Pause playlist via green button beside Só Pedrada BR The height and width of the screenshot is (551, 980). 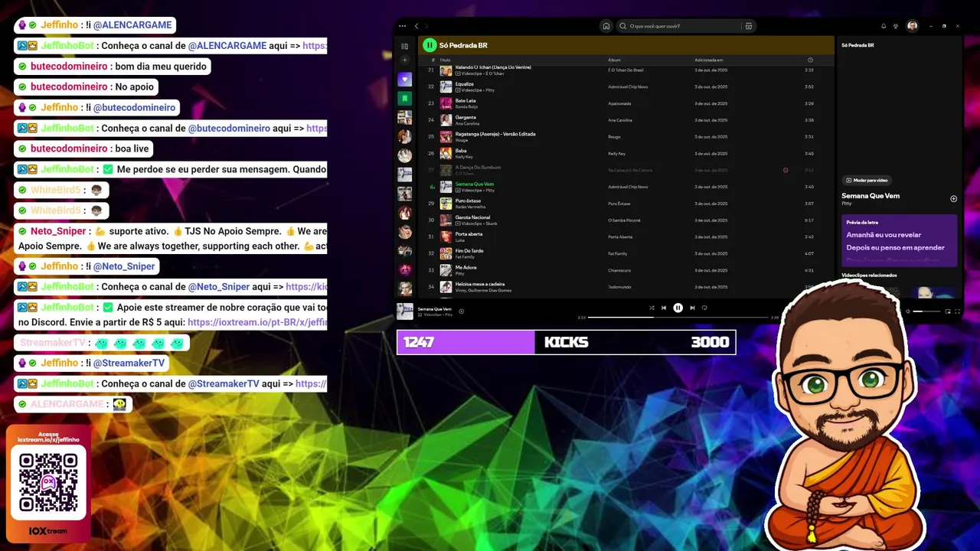point(430,45)
